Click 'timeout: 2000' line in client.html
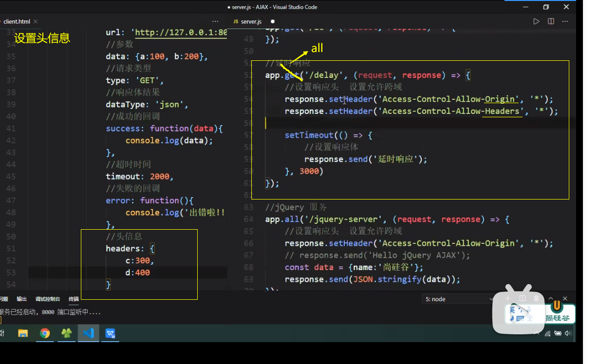599x364 pixels. pos(140,177)
